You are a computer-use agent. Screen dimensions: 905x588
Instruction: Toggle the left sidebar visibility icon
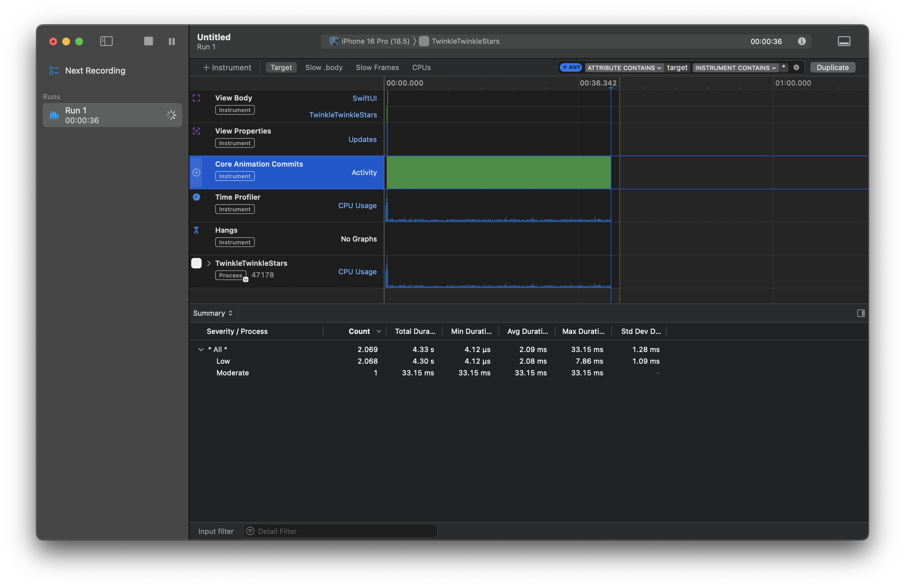106,41
